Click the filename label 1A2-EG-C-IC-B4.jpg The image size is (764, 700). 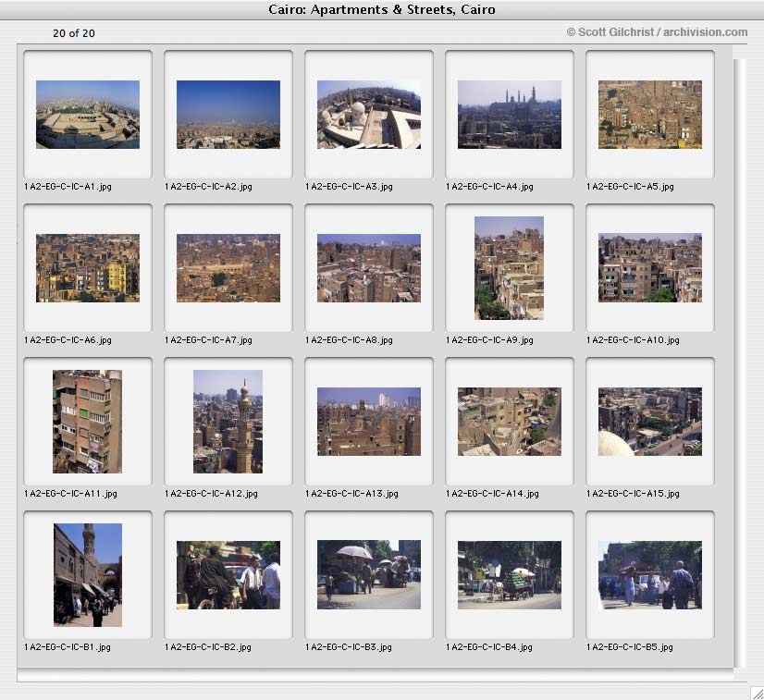click(489, 647)
